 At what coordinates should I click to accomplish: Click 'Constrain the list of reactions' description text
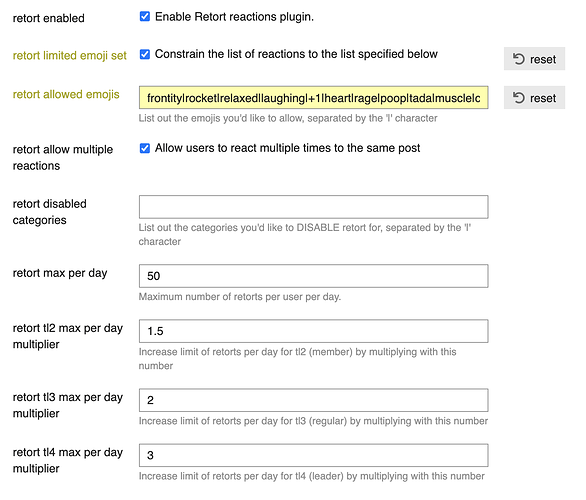(x=296, y=54)
